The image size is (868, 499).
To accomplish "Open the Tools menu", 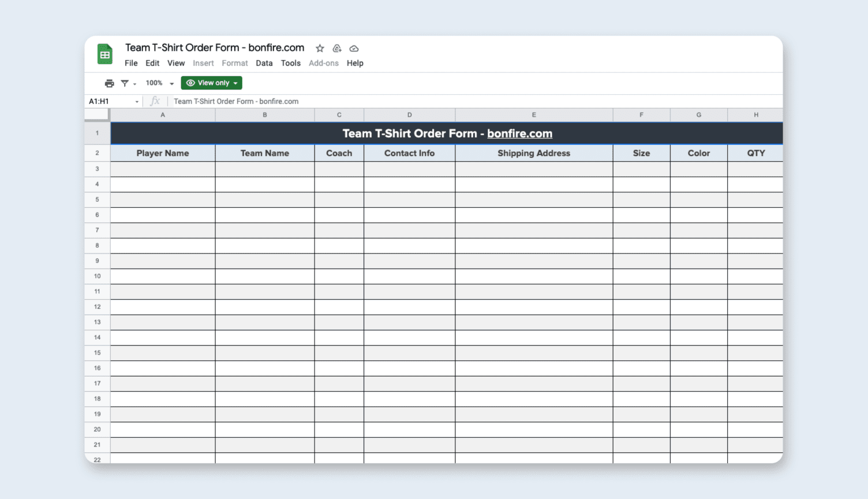I will 291,63.
